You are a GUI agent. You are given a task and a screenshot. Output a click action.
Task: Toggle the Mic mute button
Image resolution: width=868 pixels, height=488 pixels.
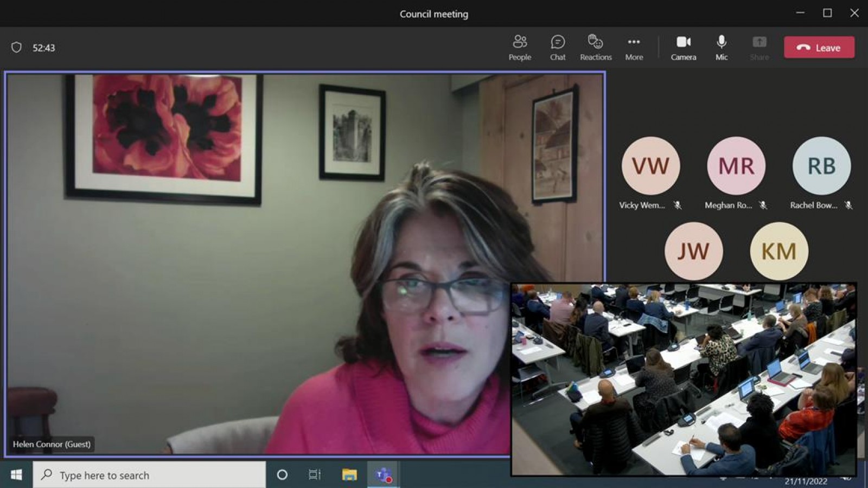tap(721, 47)
